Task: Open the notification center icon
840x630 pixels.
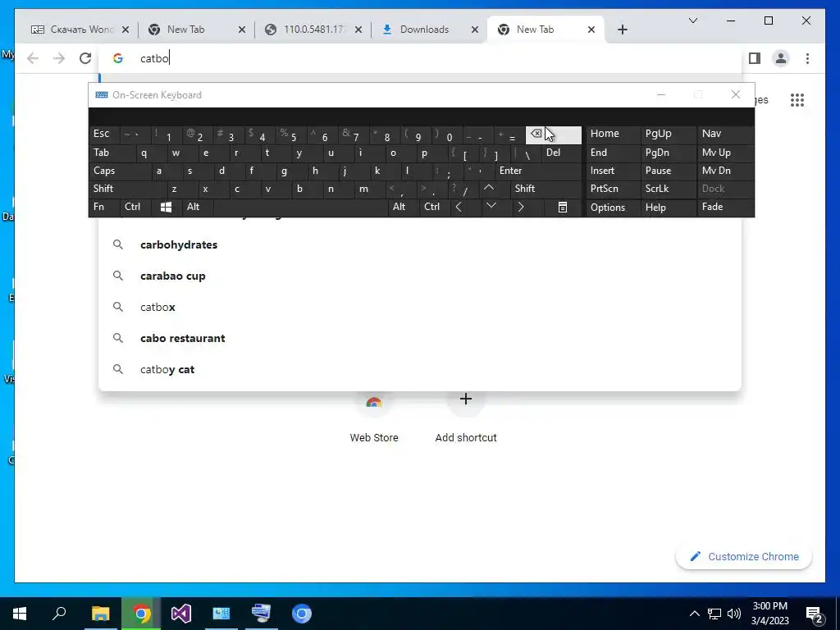Action: pos(815,614)
